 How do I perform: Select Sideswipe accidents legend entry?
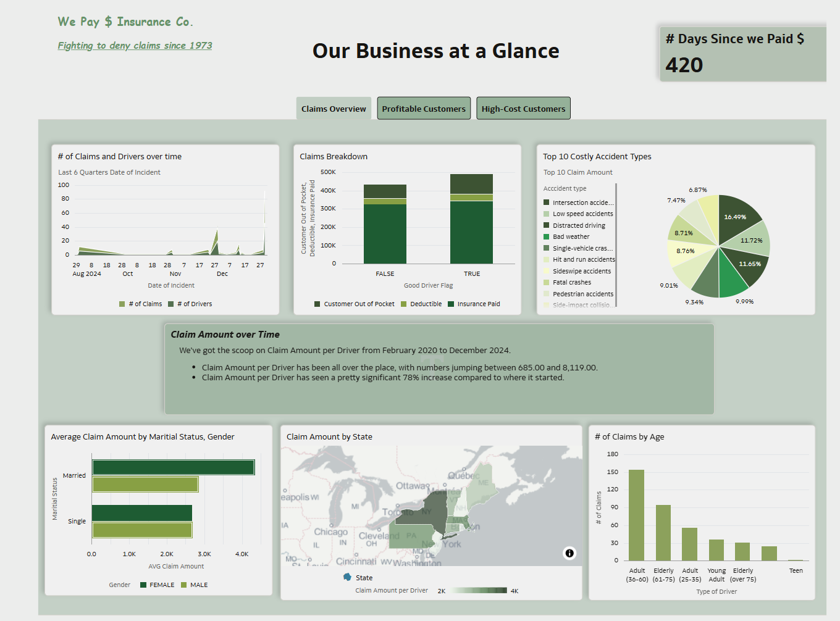click(x=577, y=271)
